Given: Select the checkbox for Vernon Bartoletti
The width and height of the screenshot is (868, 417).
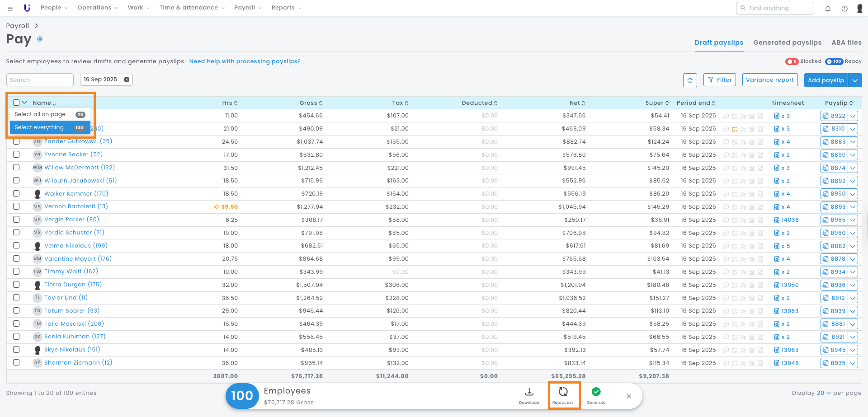Looking at the screenshot, I should tap(16, 206).
